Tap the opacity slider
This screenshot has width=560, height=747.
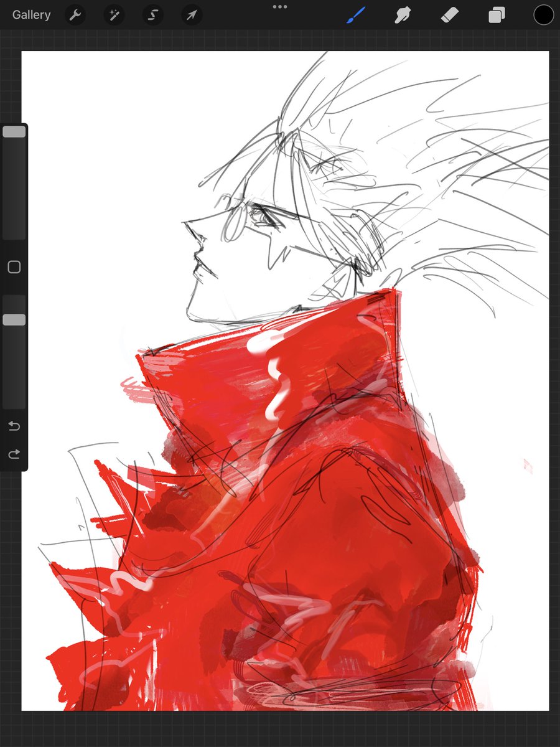14,318
